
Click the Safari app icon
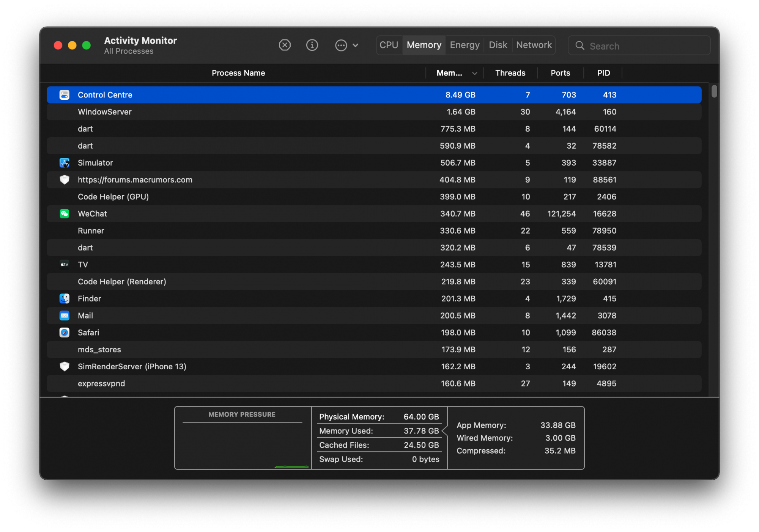click(x=65, y=333)
